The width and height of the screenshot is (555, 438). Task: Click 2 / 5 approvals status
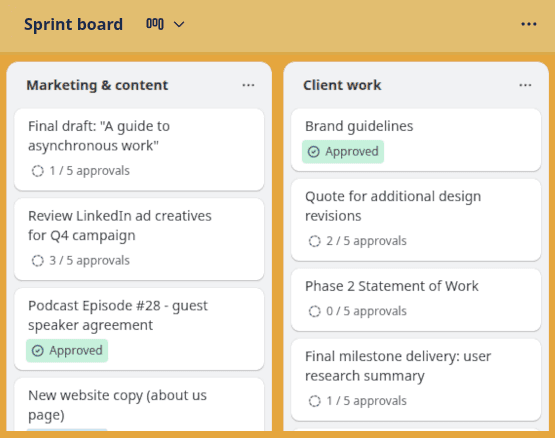366,241
